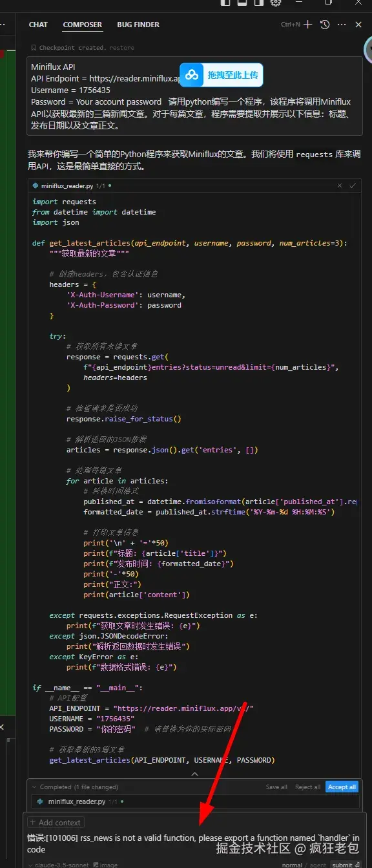The width and height of the screenshot is (372, 868).
Task: Switch to the CHAT tab
Action: tap(38, 25)
